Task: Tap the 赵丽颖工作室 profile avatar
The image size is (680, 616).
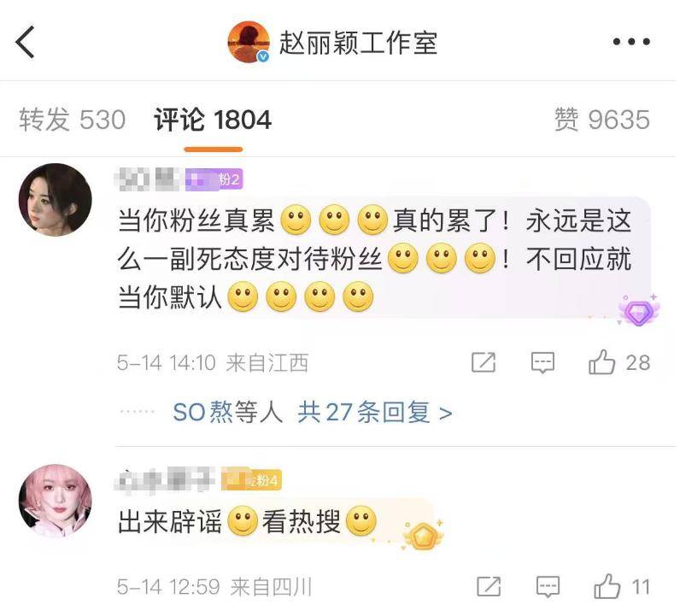Action: click(249, 42)
